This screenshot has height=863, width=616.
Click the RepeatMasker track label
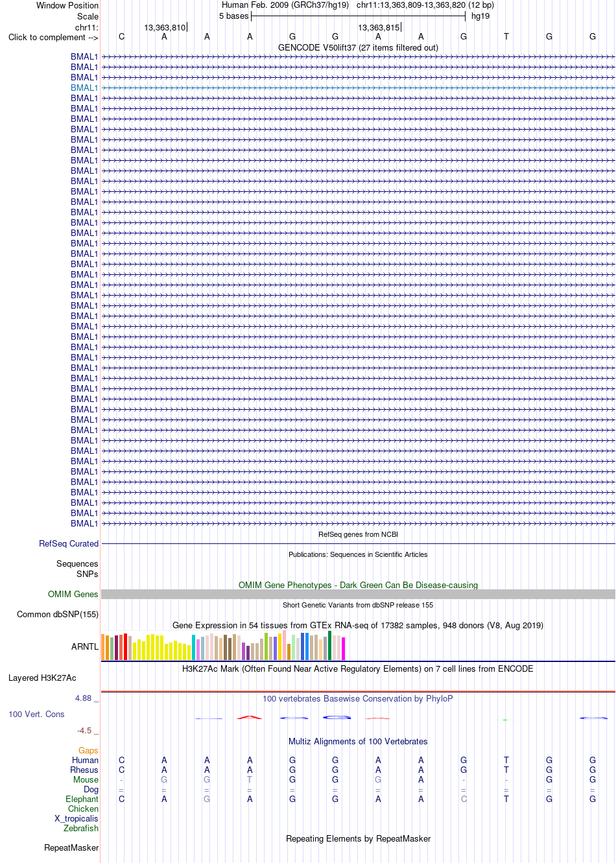coord(71,847)
